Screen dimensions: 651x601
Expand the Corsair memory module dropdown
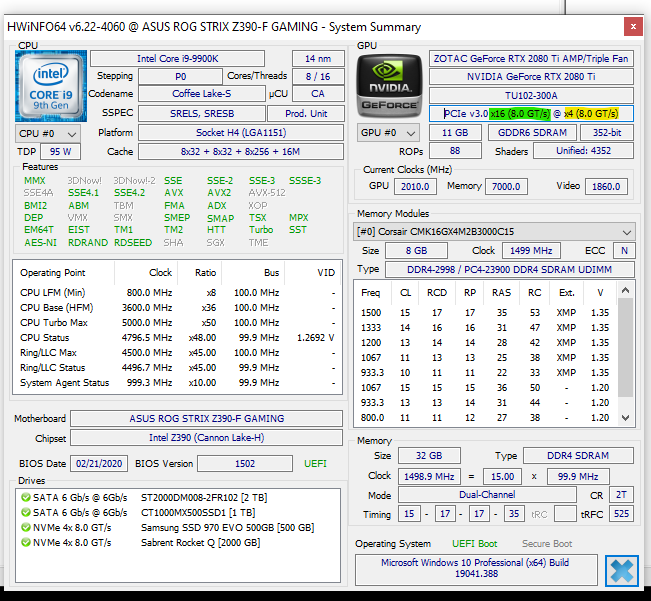[x=494, y=232]
